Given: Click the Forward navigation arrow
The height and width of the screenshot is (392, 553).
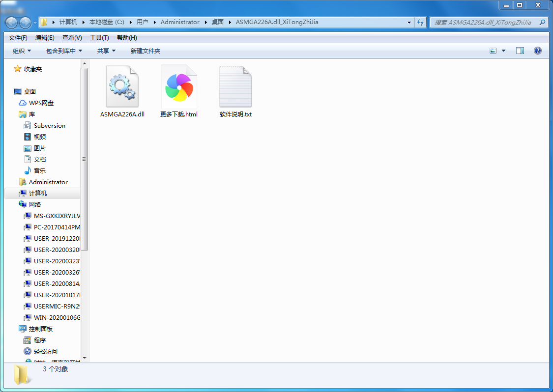Looking at the screenshot, I should tap(25, 23).
